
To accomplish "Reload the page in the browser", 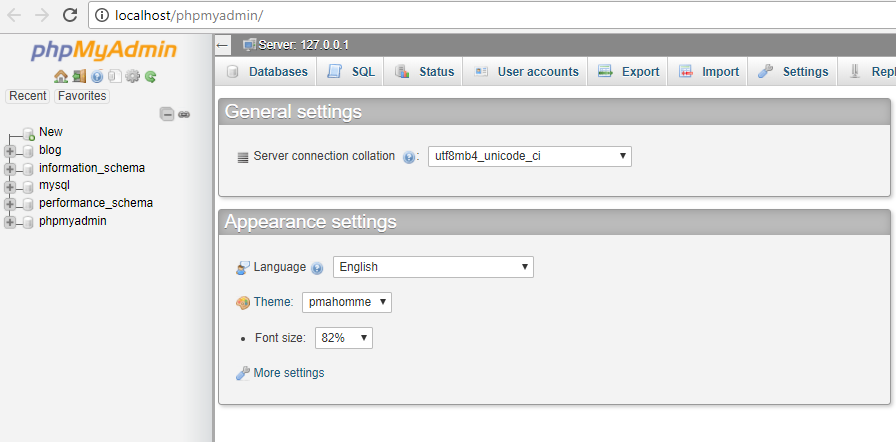I will click(x=70, y=15).
